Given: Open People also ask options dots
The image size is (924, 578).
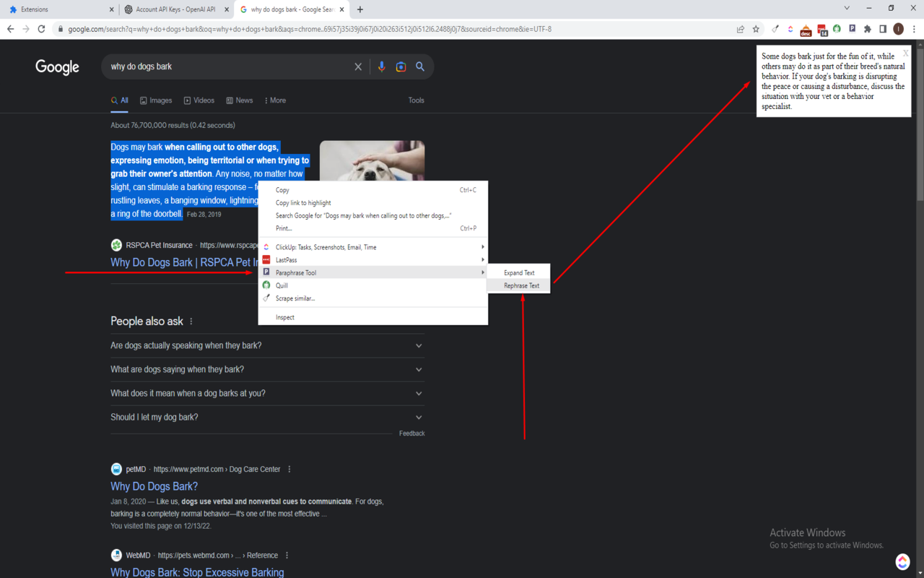Looking at the screenshot, I should (x=191, y=322).
